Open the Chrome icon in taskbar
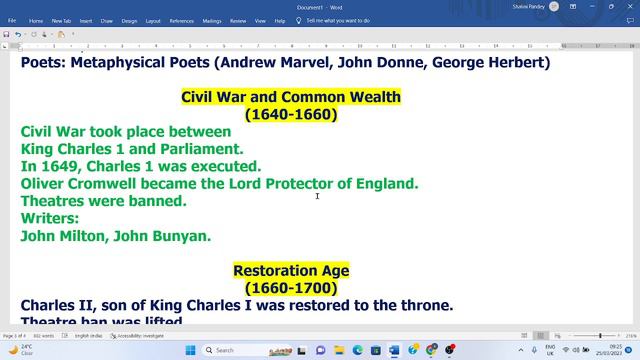 click(x=431, y=350)
